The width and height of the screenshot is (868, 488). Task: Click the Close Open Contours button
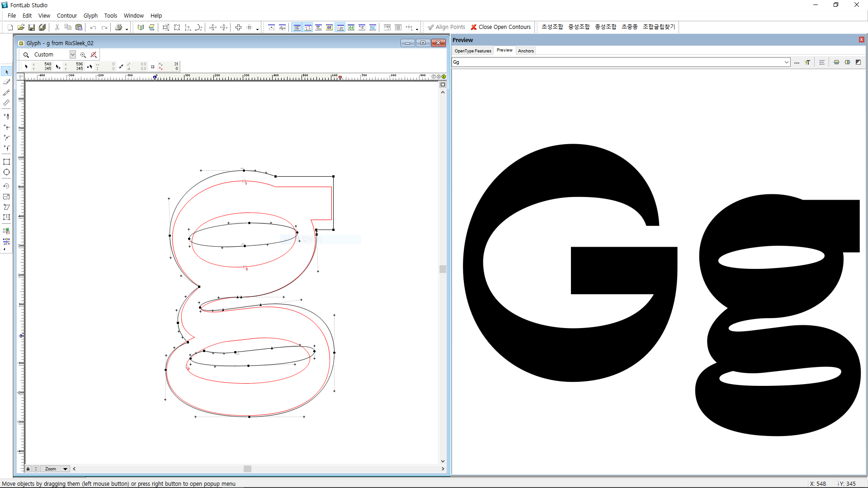(500, 27)
